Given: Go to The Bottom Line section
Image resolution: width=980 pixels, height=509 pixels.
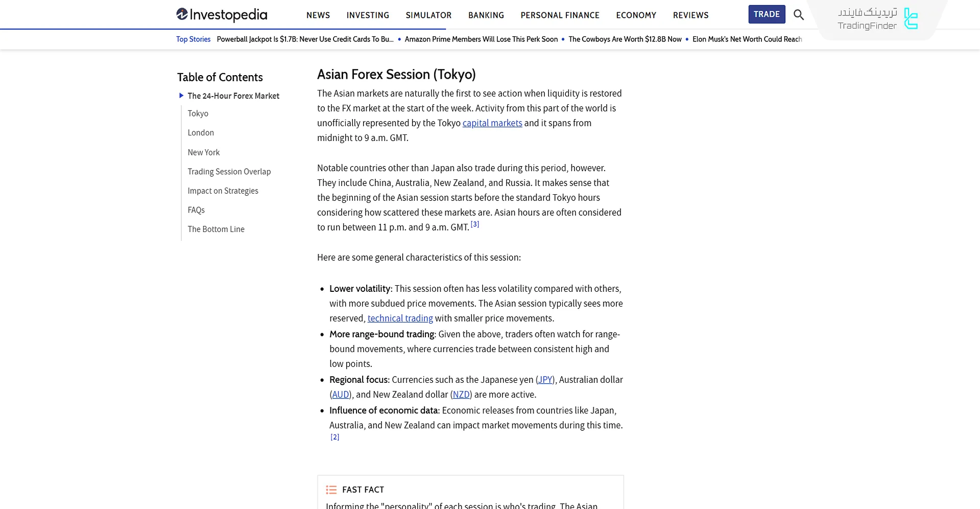Looking at the screenshot, I should pos(216,229).
